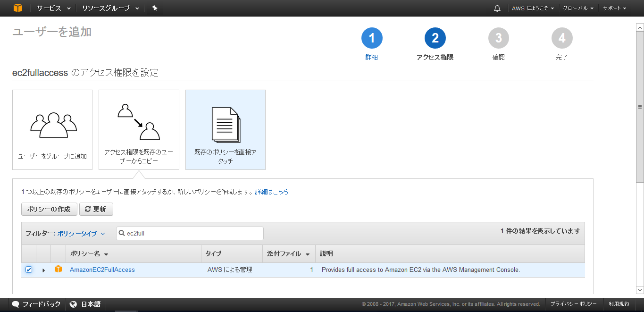Open the リソースグループ dropdown menu

pos(110,8)
